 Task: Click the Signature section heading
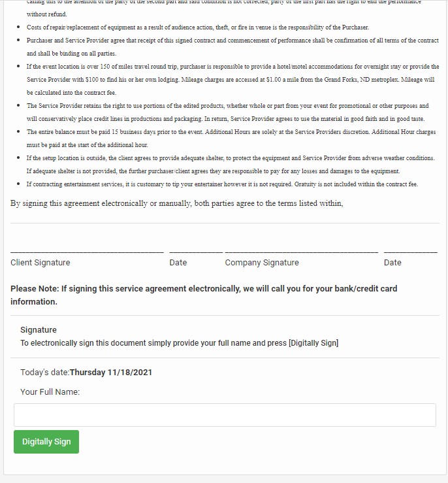tap(39, 330)
